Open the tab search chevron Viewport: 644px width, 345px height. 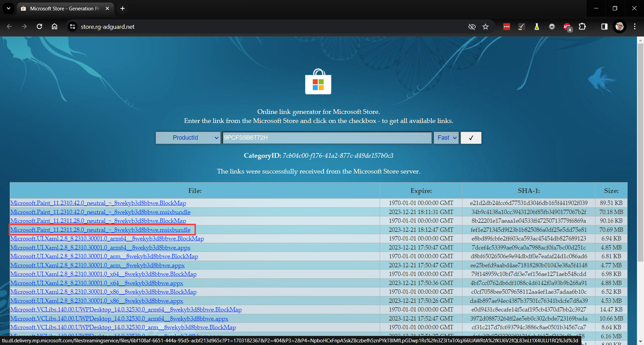point(8,8)
